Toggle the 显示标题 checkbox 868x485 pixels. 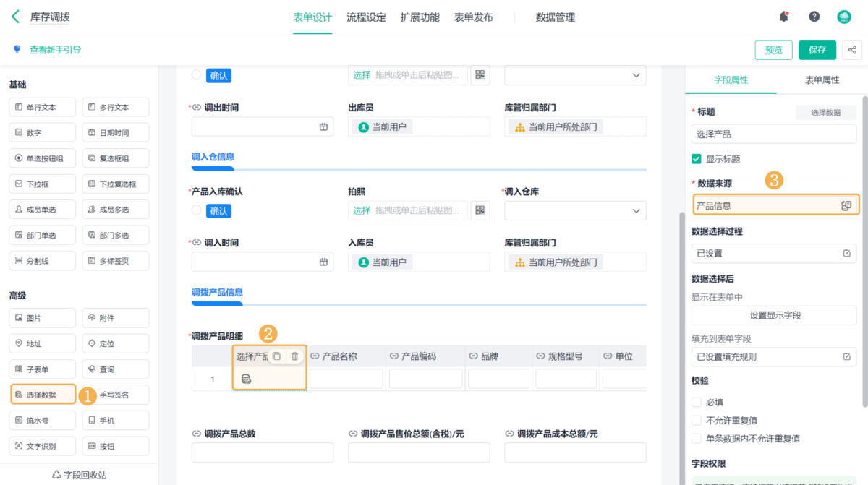click(x=697, y=159)
